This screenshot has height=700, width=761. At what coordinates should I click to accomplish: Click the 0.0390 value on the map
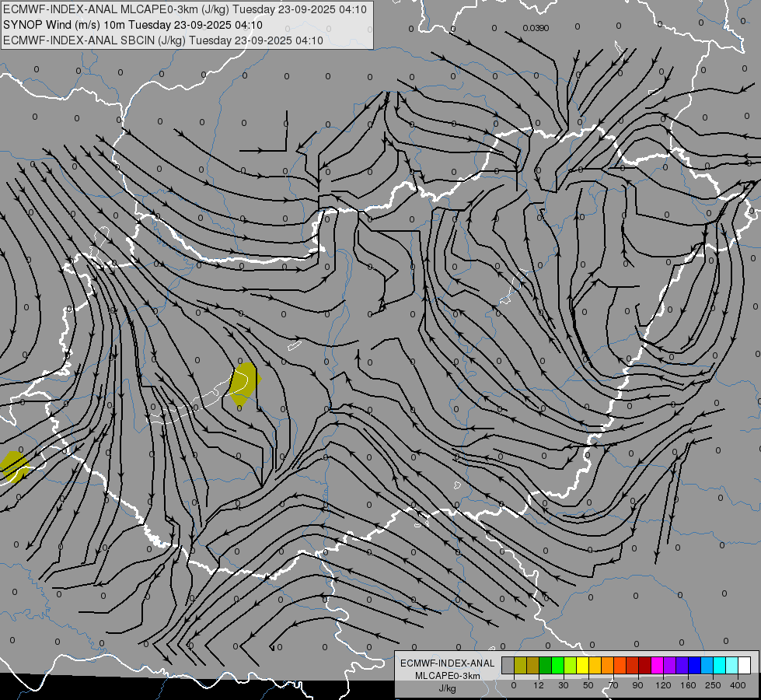point(536,28)
